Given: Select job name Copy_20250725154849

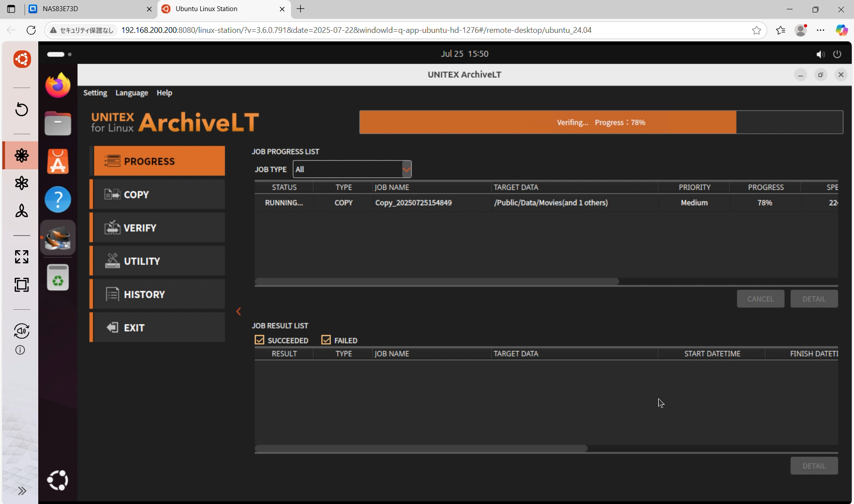Looking at the screenshot, I should point(413,203).
